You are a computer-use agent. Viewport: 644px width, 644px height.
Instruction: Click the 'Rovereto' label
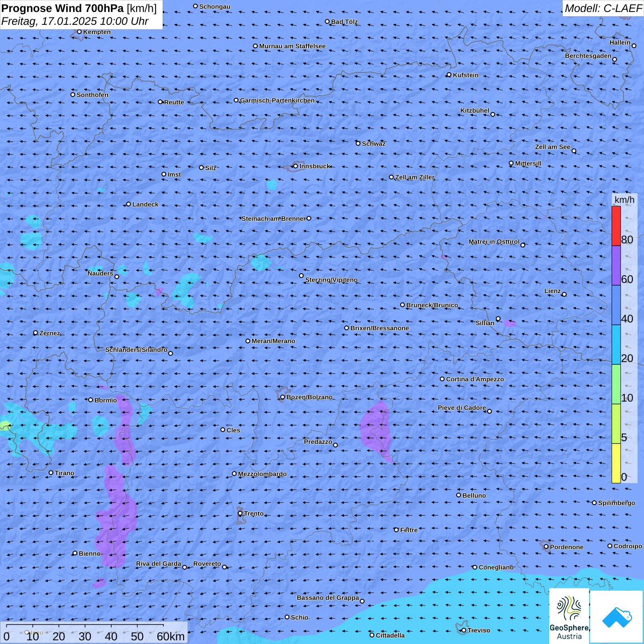tap(207, 563)
